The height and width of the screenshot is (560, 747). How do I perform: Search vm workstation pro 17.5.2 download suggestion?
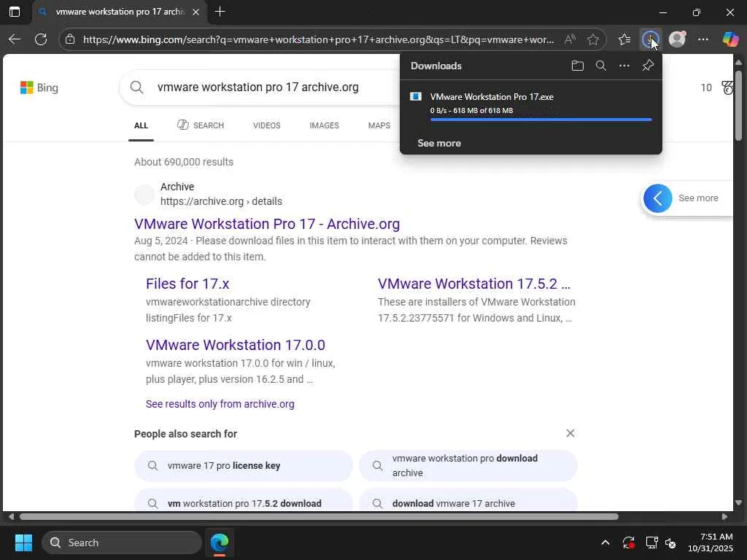(244, 500)
